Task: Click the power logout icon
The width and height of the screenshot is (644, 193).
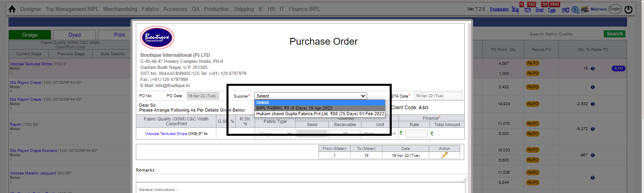Action: pos(628,9)
